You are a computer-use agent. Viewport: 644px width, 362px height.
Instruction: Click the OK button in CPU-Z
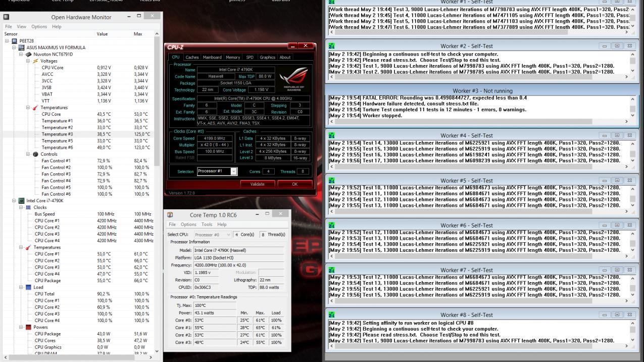tap(295, 184)
